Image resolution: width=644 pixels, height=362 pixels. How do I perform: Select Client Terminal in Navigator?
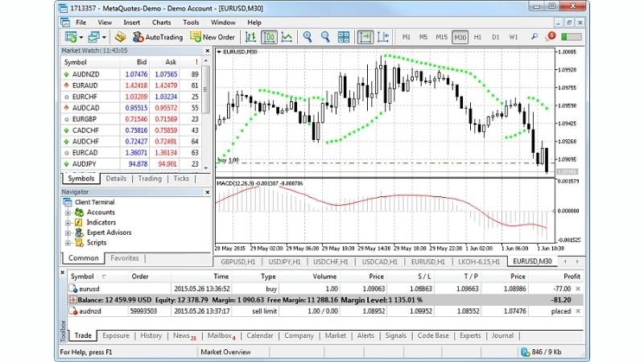click(x=94, y=203)
